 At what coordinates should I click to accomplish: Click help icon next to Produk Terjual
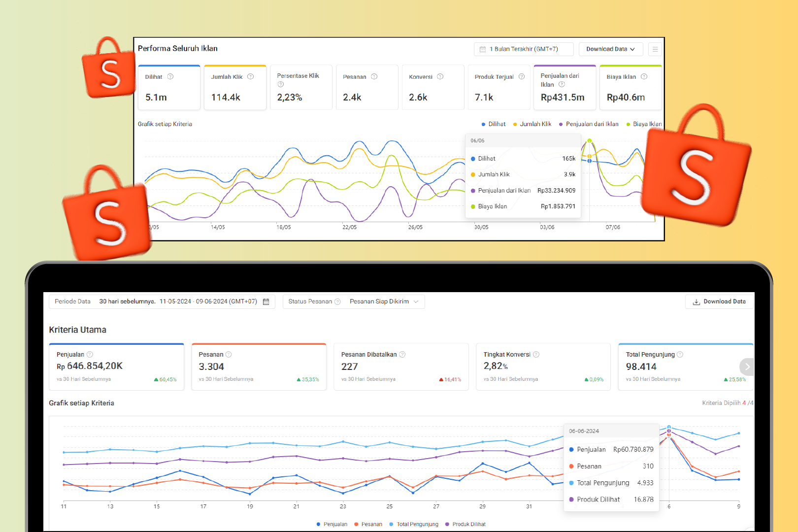[521, 76]
